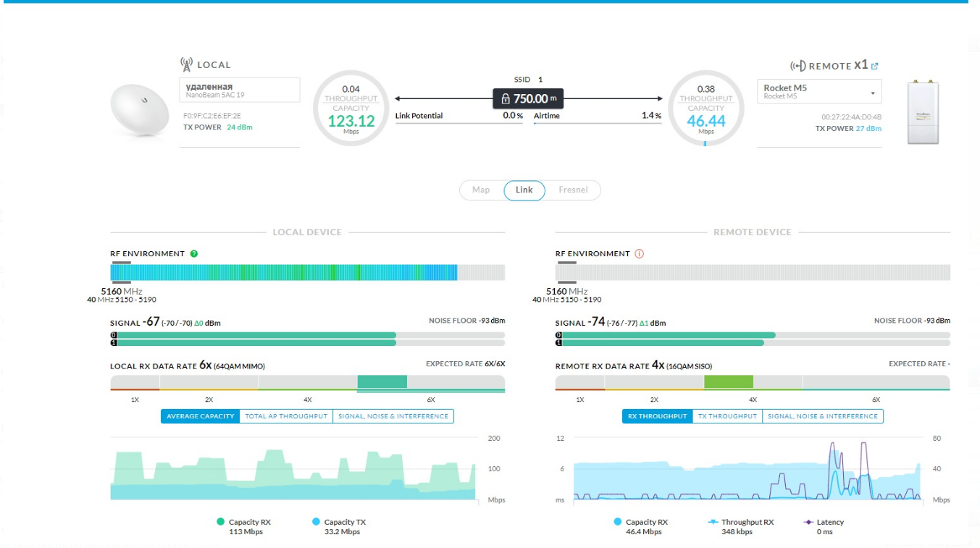This screenshot has width=980, height=548.
Task: Click the remote station signal icon
Action: 797,66
